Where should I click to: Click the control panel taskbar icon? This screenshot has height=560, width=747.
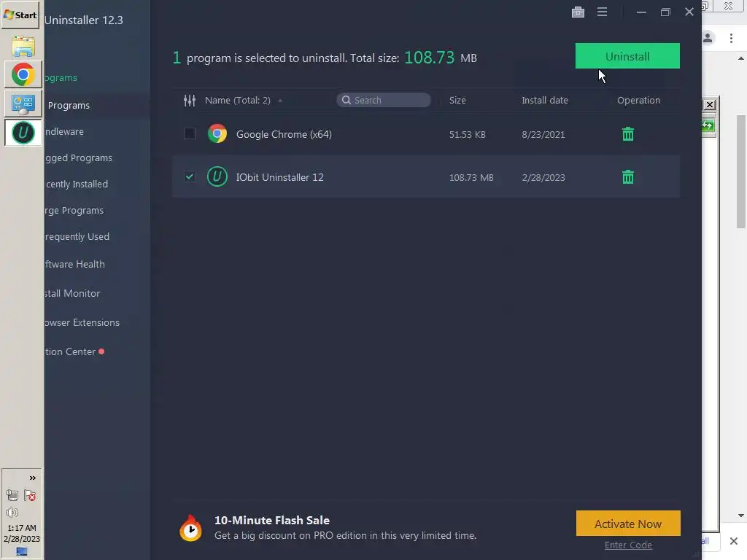pyautogui.click(x=23, y=104)
